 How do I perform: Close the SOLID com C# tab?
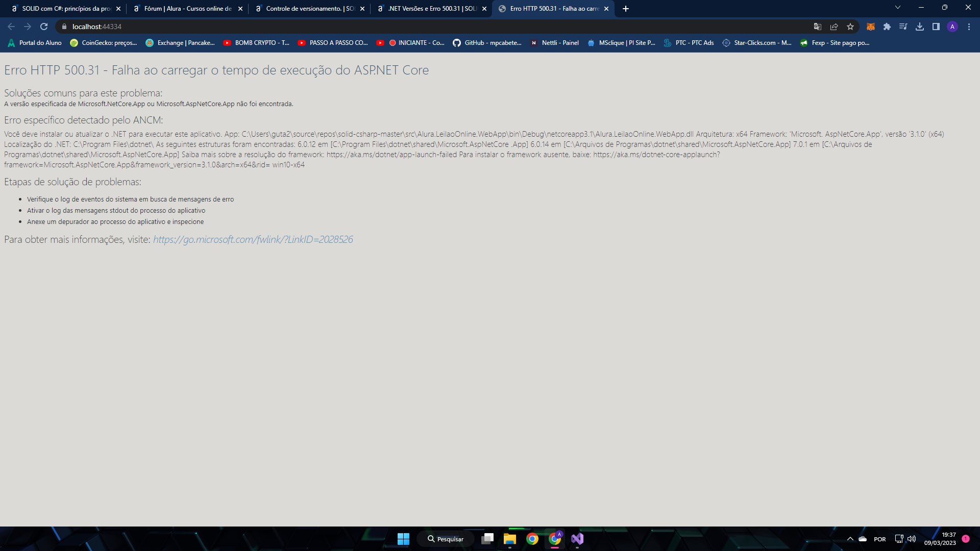pyautogui.click(x=118, y=9)
